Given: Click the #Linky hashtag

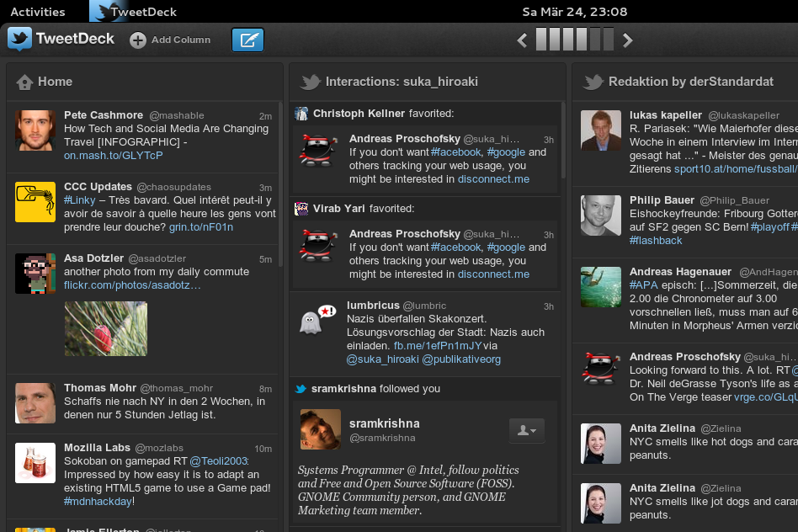Looking at the screenshot, I should 79,200.
